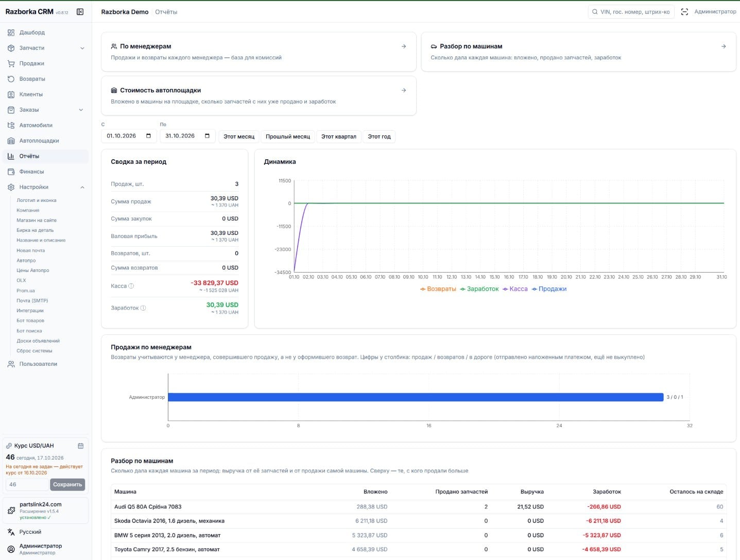The image size is (740, 560).
Task: Click the partslink24.com extension icon
Action: click(x=11, y=511)
